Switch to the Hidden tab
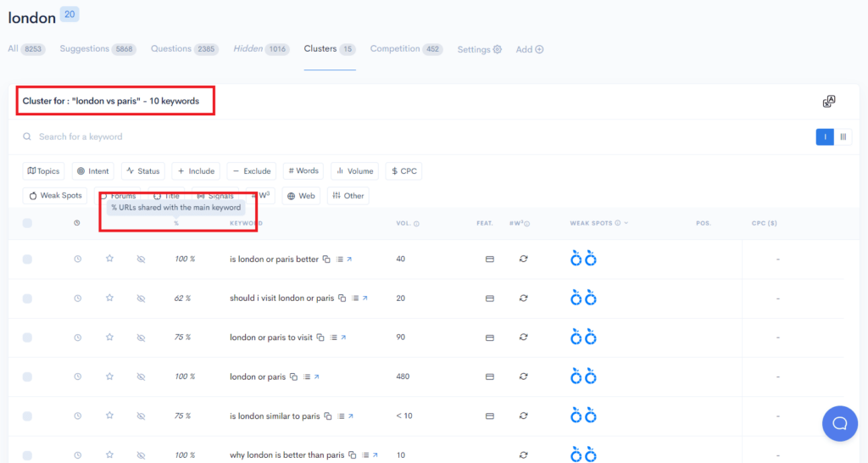 pyautogui.click(x=261, y=48)
